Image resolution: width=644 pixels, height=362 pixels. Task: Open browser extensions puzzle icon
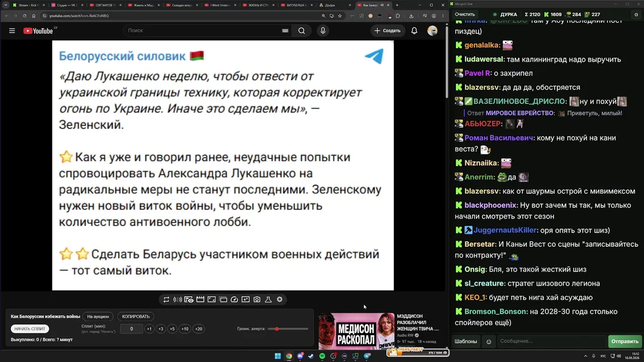[x=397, y=16]
